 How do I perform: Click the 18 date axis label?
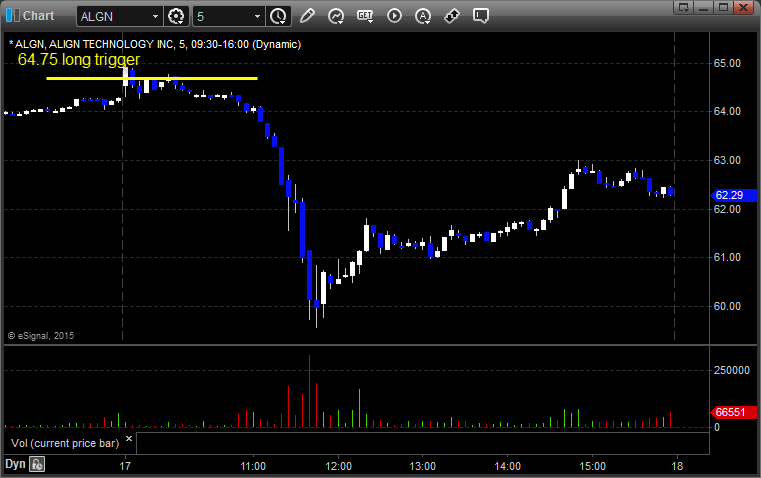(x=677, y=466)
